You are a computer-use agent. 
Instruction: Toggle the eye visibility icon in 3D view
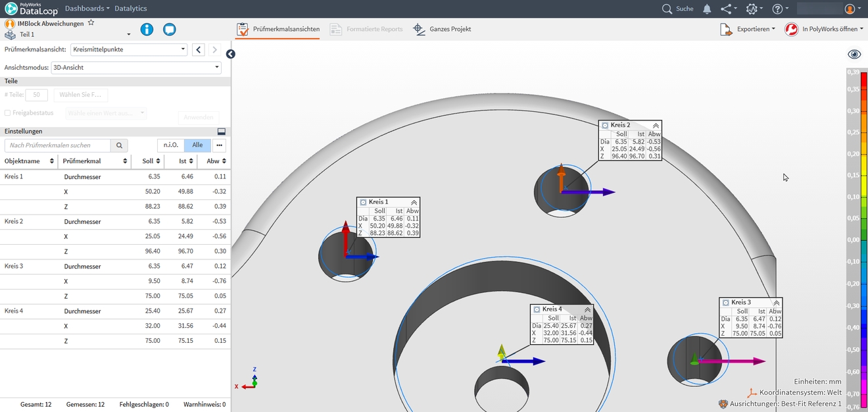coord(854,55)
